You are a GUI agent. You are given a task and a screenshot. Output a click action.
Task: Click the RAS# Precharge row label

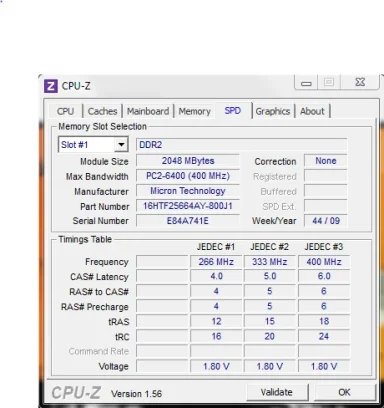point(95,307)
